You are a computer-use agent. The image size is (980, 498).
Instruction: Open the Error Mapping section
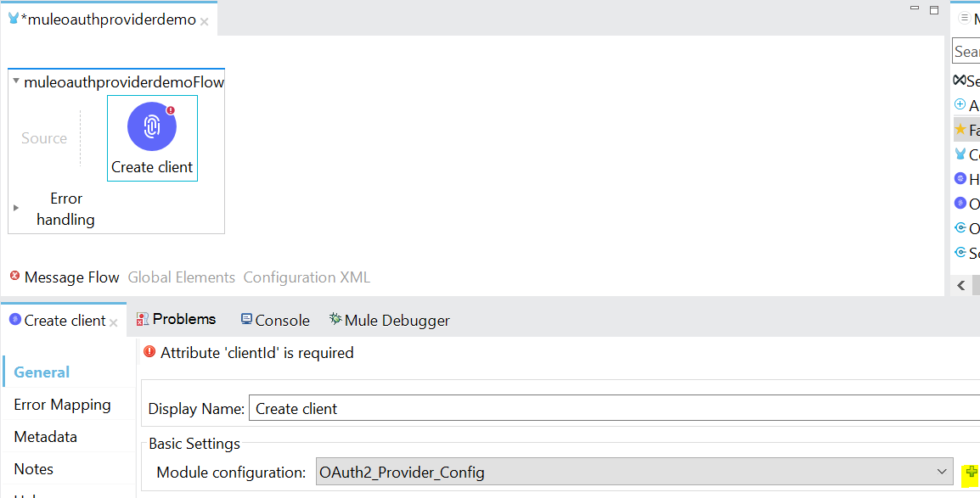coord(63,405)
